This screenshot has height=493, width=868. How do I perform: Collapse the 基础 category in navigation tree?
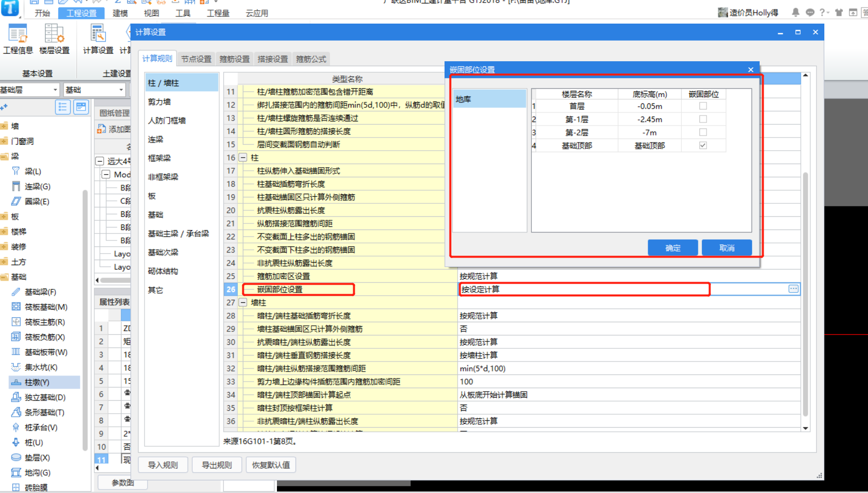pos(4,277)
